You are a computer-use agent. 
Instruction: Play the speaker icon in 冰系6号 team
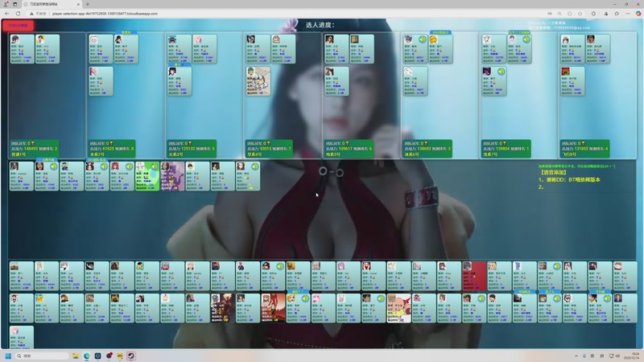point(422,39)
